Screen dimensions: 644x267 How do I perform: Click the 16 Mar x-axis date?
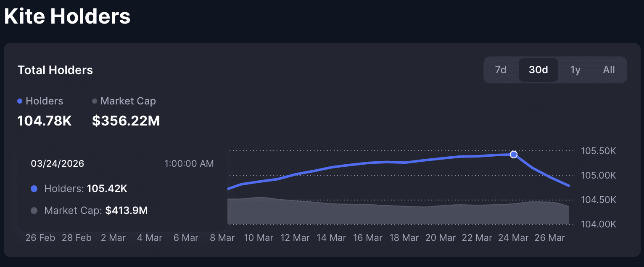click(368, 238)
